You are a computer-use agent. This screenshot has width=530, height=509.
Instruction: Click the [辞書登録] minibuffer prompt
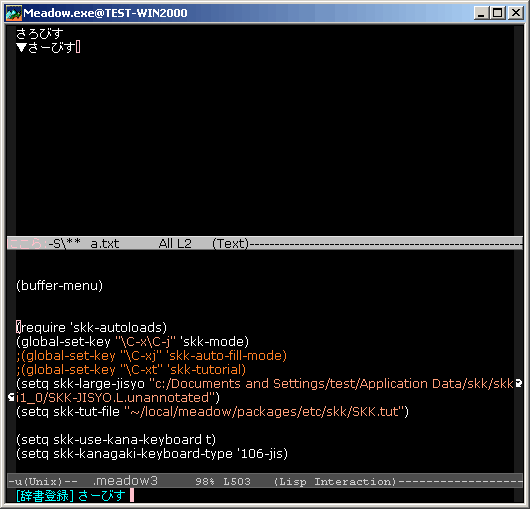(45, 496)
